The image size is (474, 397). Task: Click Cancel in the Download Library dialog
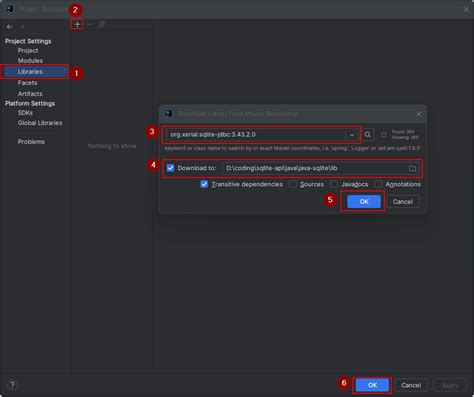pos(403,202)
